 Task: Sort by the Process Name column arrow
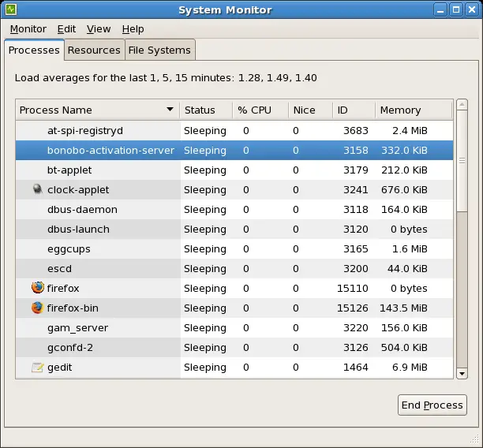[170, 110]
